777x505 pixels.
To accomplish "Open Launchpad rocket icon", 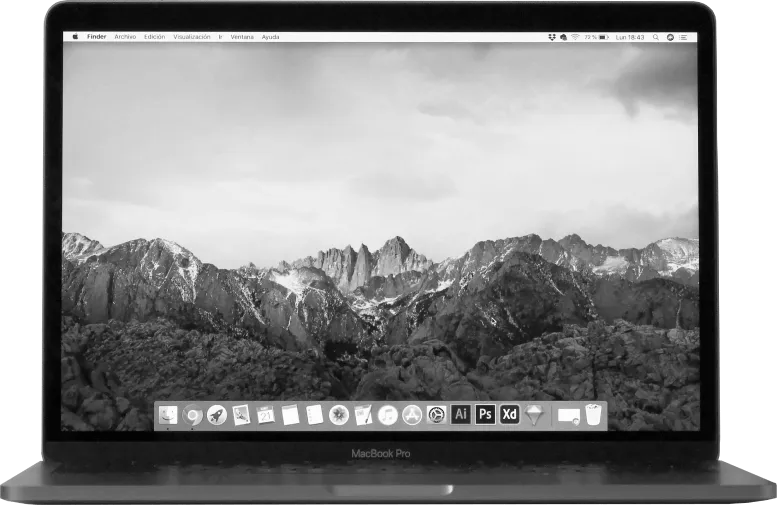I will 217,414.
